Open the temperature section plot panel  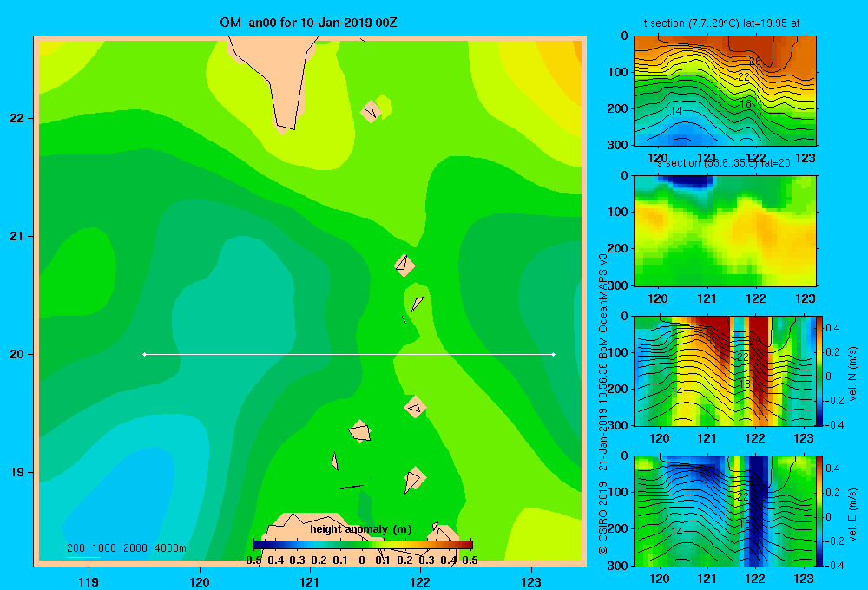725,91
